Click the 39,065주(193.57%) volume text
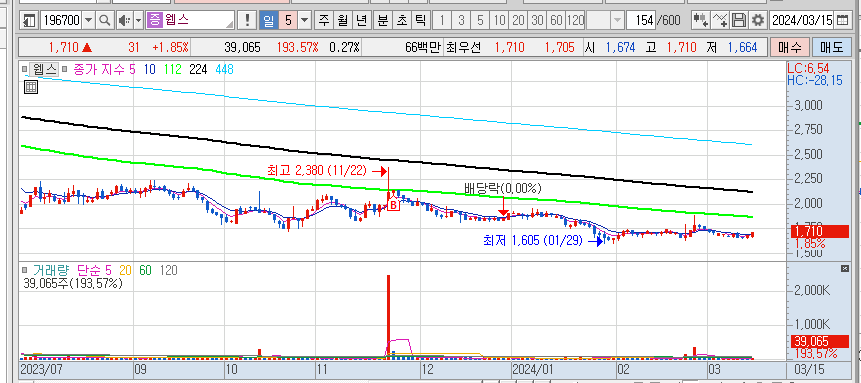Viewport: 861px width, 383px height. [x=73, y=284]
